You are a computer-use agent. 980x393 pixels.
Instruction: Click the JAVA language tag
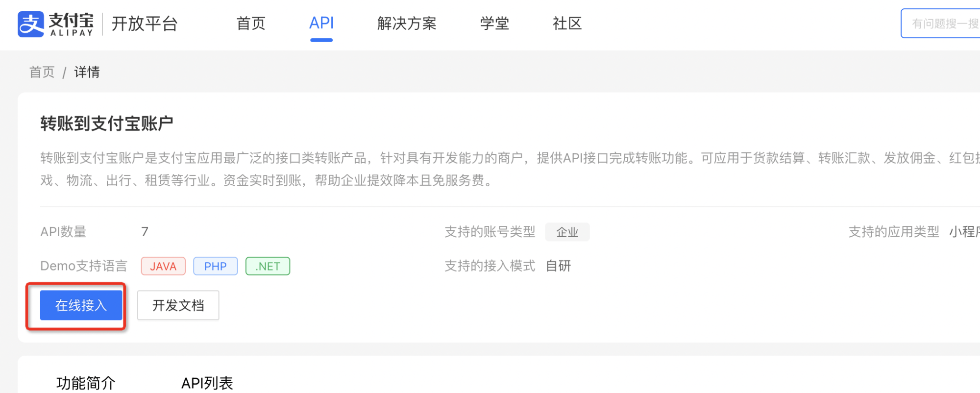pos(163,266)
